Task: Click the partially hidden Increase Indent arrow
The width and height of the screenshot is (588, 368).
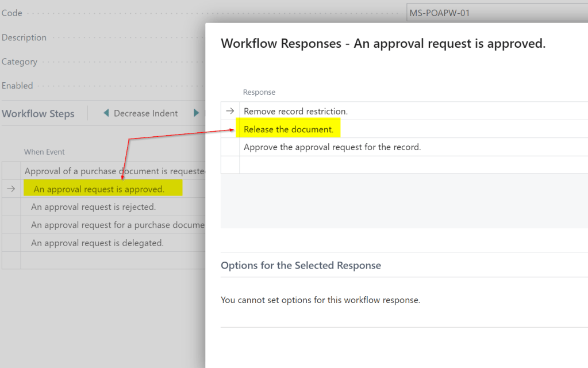Action: 197,113
